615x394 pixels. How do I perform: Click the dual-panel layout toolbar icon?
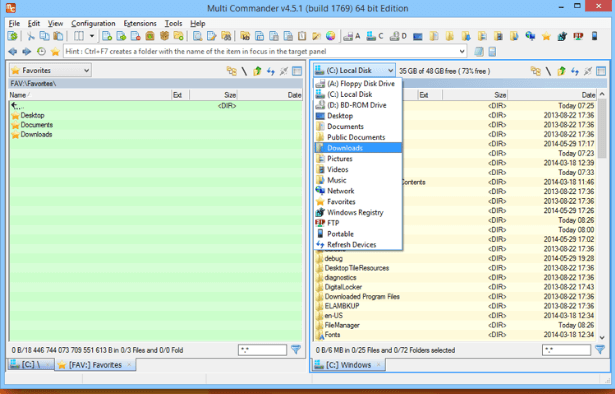[79, 36]
